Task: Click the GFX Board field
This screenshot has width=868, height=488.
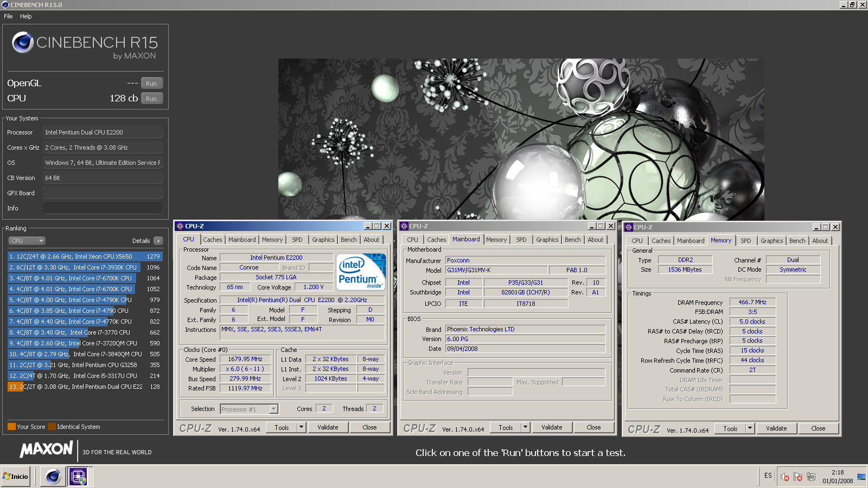Action: click(103, 193)
